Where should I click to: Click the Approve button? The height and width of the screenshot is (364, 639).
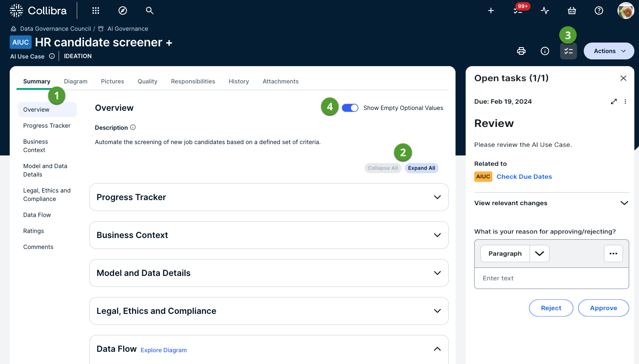tap(603, 308)
